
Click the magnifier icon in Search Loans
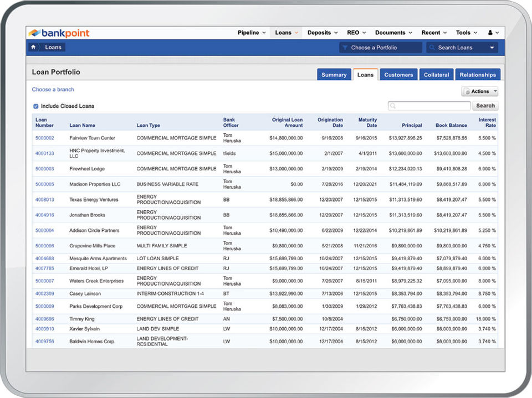[x=432, y=48]
